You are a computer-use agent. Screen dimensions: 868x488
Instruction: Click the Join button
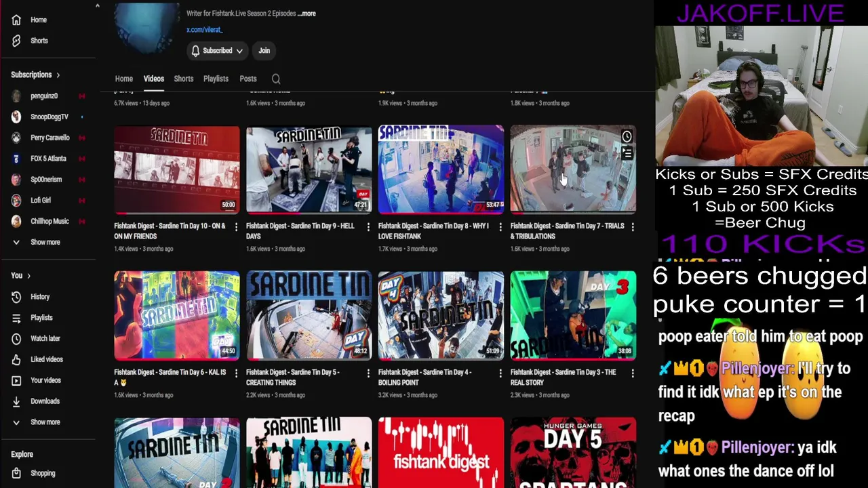pos(264,51)
